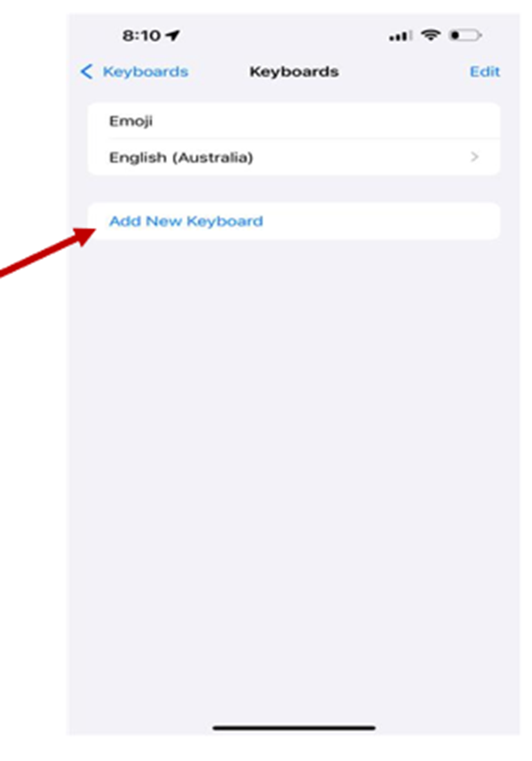Tap the cellular signal bars icon

click(400, 36)
